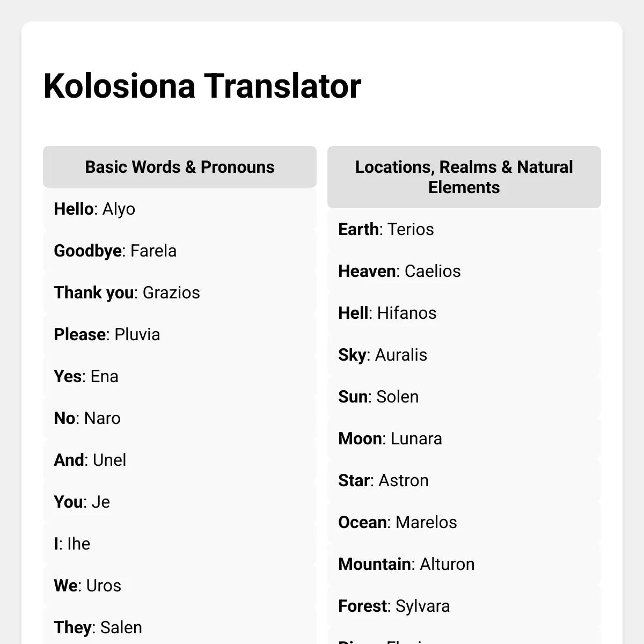This screenshot has width=644, height=644.
Task: Click the Heaven: Caelios row
Action: (x=464, y=271)
